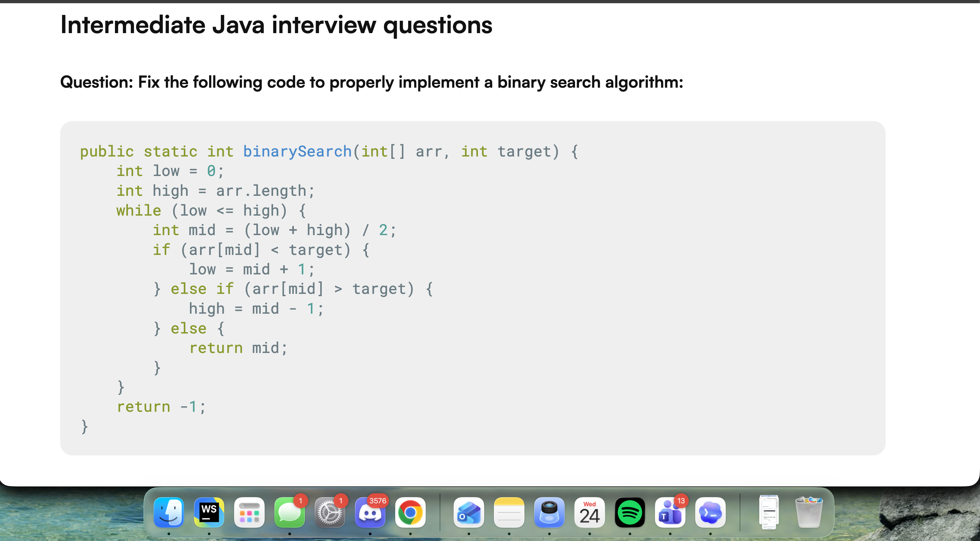Click the 'low = mid + 1;' line

(x=251, y=269)
